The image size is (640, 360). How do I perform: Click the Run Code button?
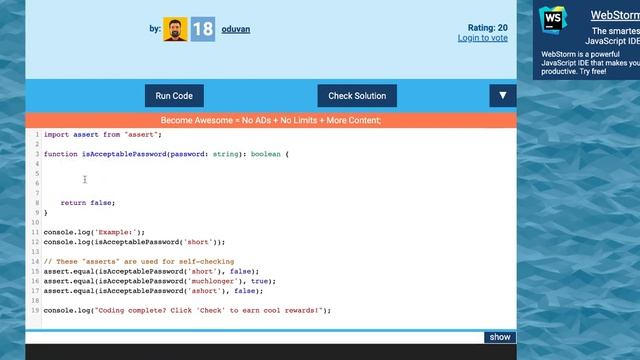click(x=174, y=96)
